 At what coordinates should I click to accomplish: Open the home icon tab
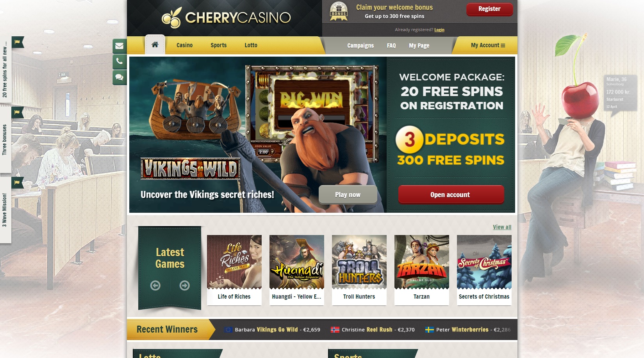point(155,45)
